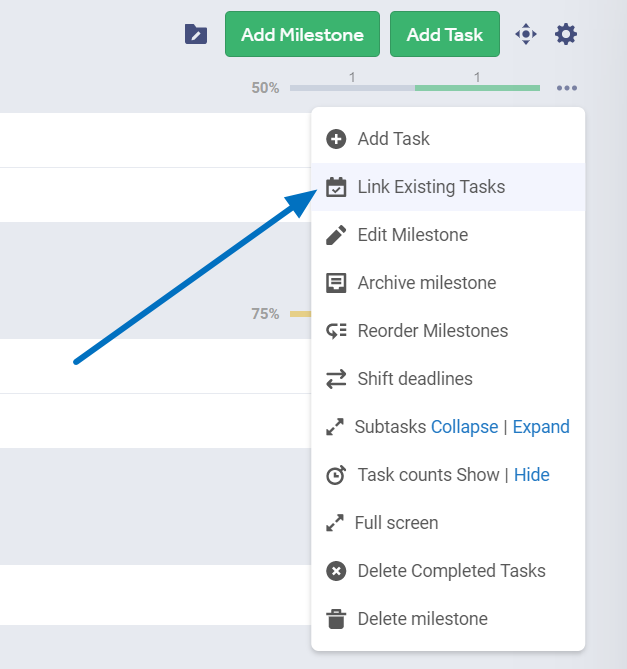Click the pencil icon for Edit Milestone
Screen dimensions: 627x669
coord(337,235)
